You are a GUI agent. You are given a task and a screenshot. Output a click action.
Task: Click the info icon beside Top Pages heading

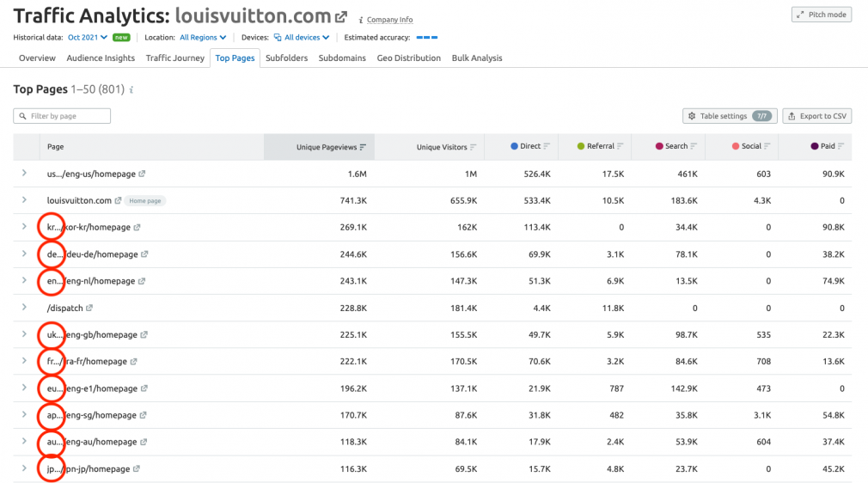(x=131, y=89)
